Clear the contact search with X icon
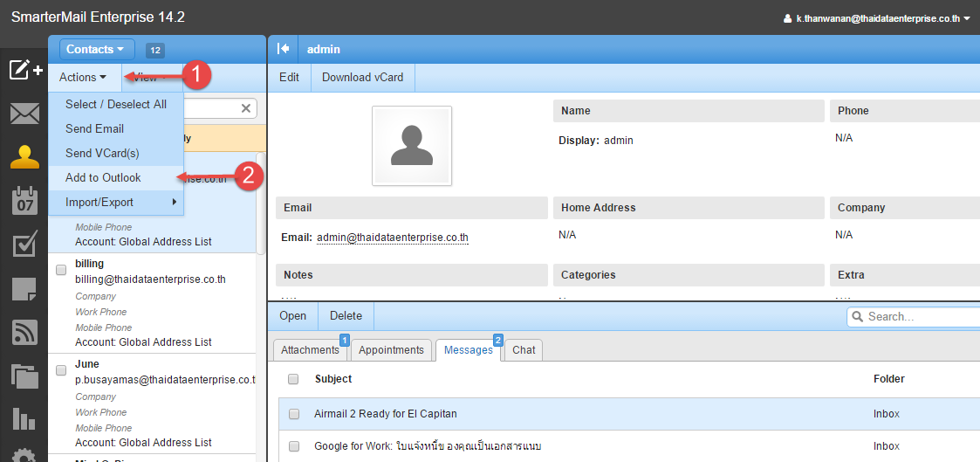Screen dimensions: 980x462 click(x=246, y=108)
